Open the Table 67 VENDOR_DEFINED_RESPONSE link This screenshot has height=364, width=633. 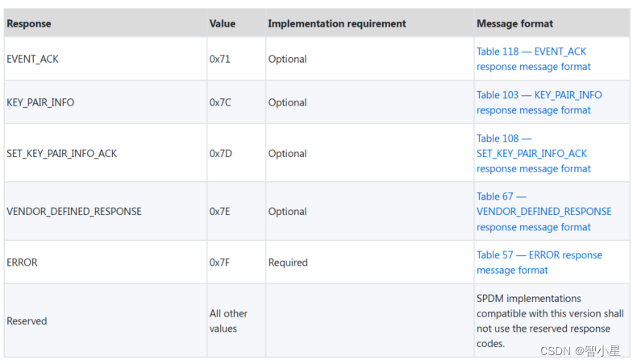[543, 211]
